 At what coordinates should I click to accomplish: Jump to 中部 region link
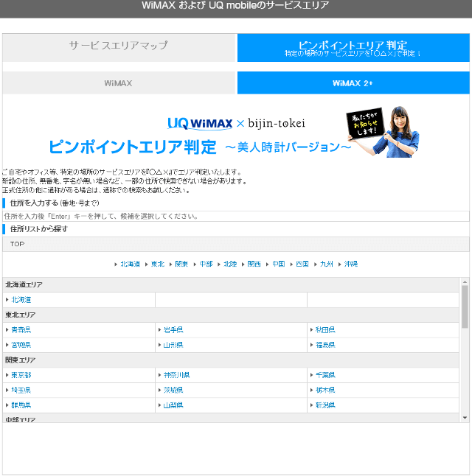point(206,264)
